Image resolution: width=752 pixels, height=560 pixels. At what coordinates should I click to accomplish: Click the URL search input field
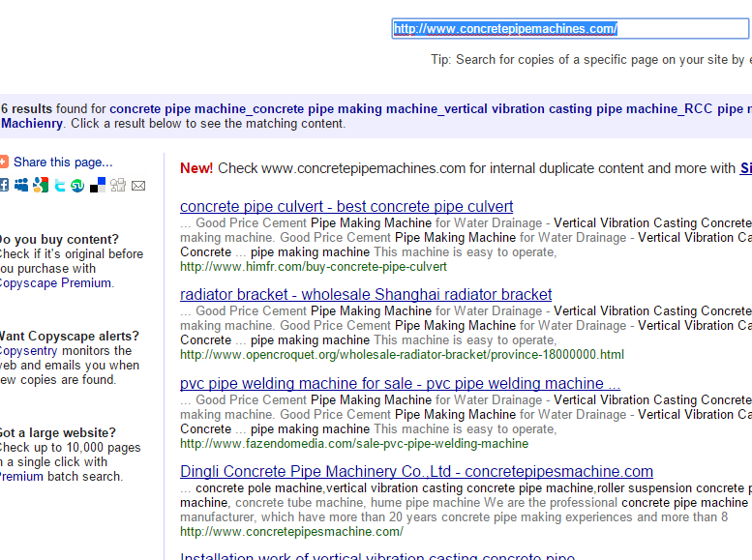click(x=570, y=29)
